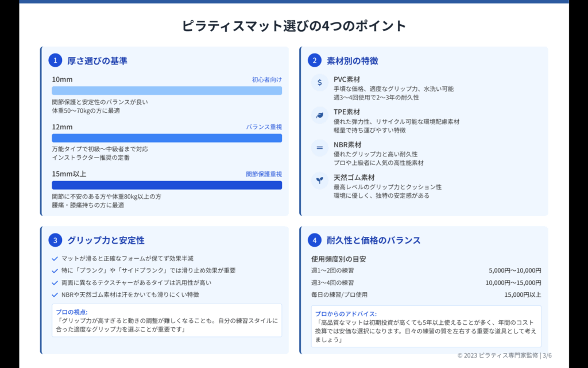Click the dark blue 15mm以上 thickness bar

click(167, 185)
